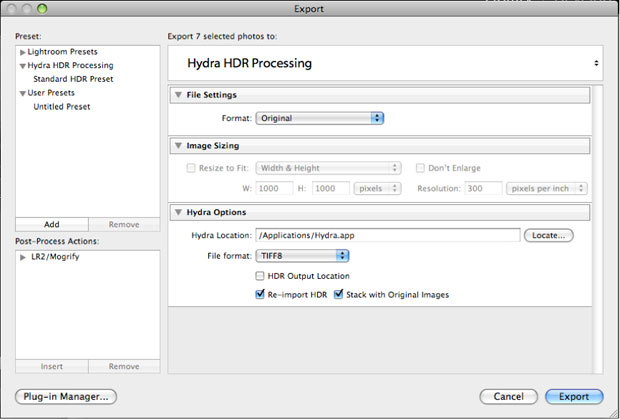Open the Width & Height resize dropdown
This screenshot has height=420, width=620.
[x=328, y=168]
